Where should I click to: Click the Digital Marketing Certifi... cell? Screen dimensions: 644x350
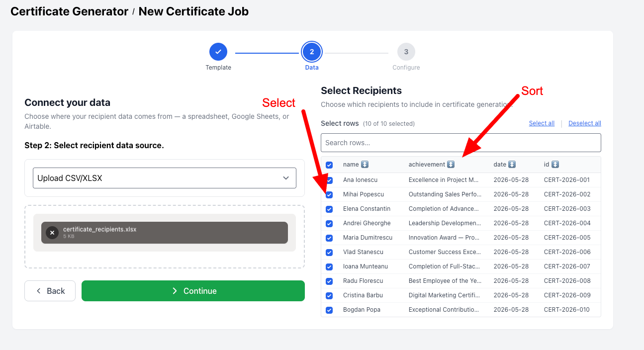[445, 295]
